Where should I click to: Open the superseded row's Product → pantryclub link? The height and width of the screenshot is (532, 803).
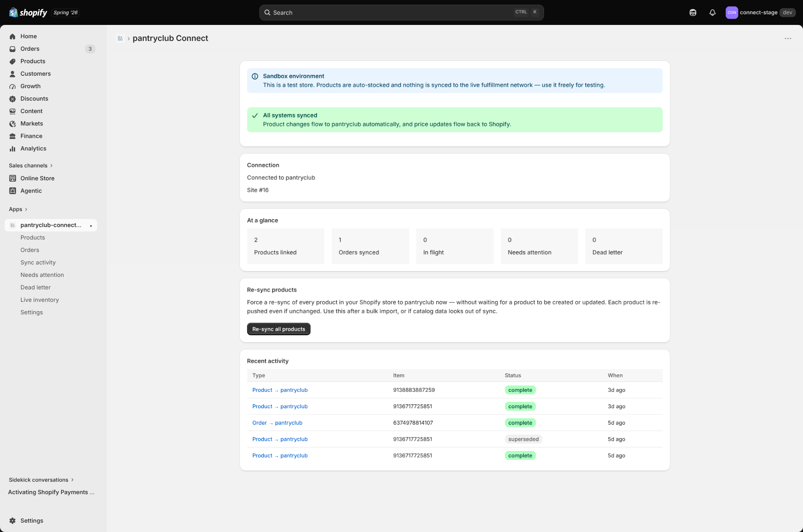tap(280, 439)
